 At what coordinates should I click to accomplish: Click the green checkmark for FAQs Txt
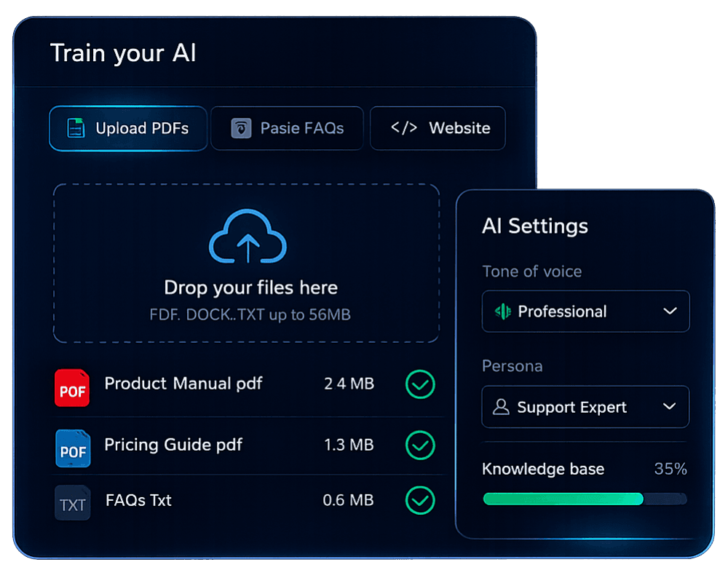pos(420,500)
